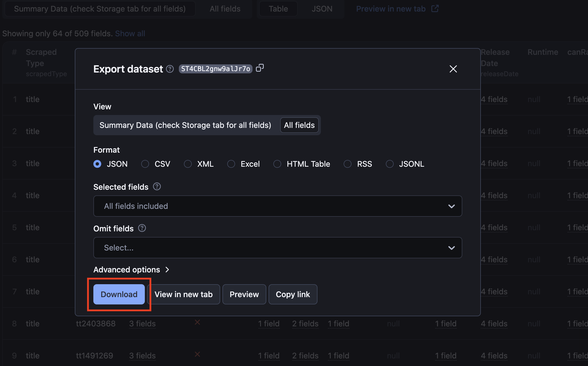Open the Selected fields dropdown
Screen dimensions: 588x366
point(278,206)
